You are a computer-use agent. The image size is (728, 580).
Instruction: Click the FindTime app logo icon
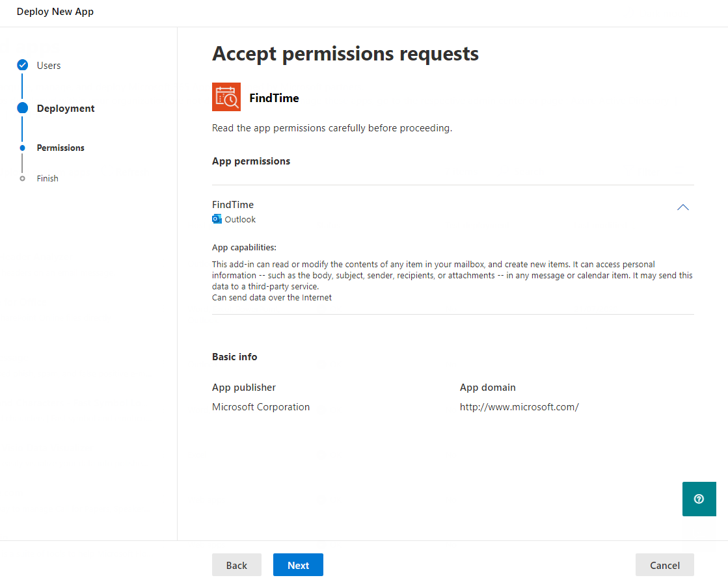[226, 97]
